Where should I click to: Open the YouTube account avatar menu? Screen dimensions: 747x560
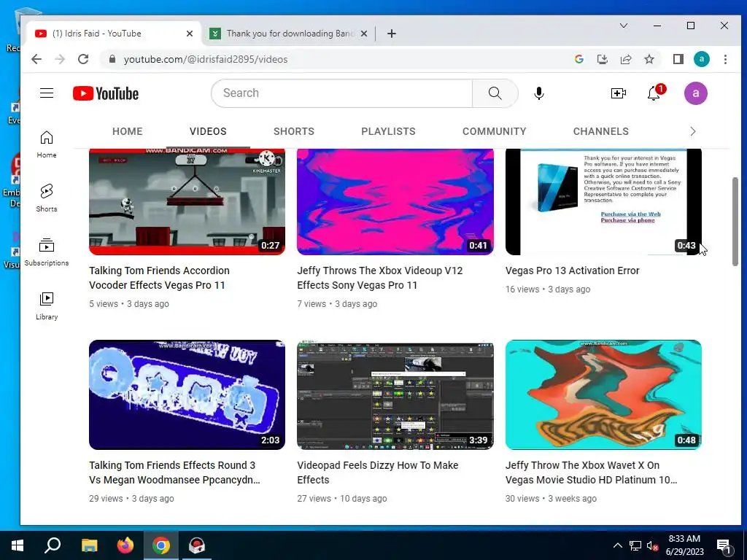tap(695, 93)
